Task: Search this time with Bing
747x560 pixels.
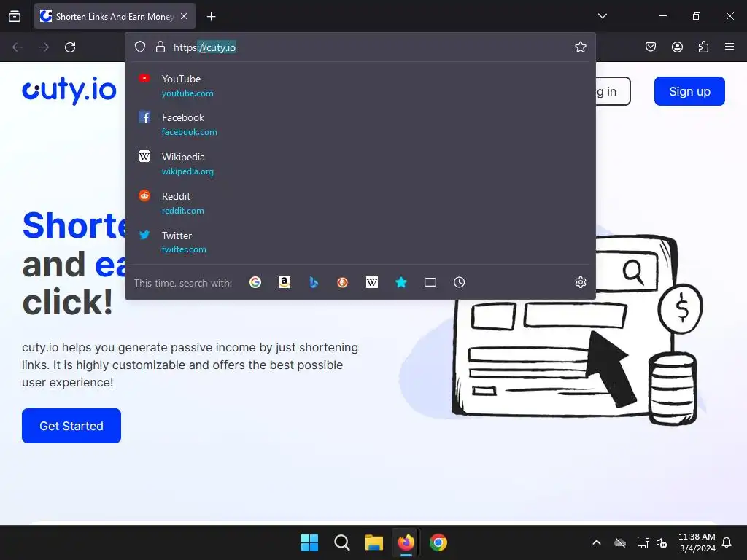Action: 314,282
